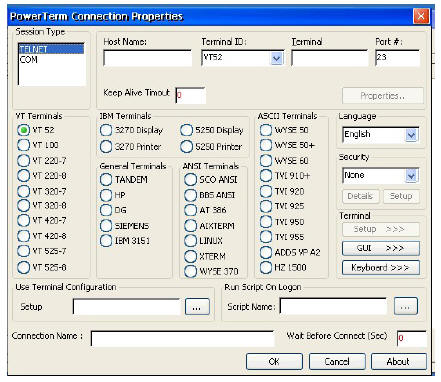This screenshot has width=441, height=382.
Task: Select the WYSE 50+ radio button
Action: 266,145
